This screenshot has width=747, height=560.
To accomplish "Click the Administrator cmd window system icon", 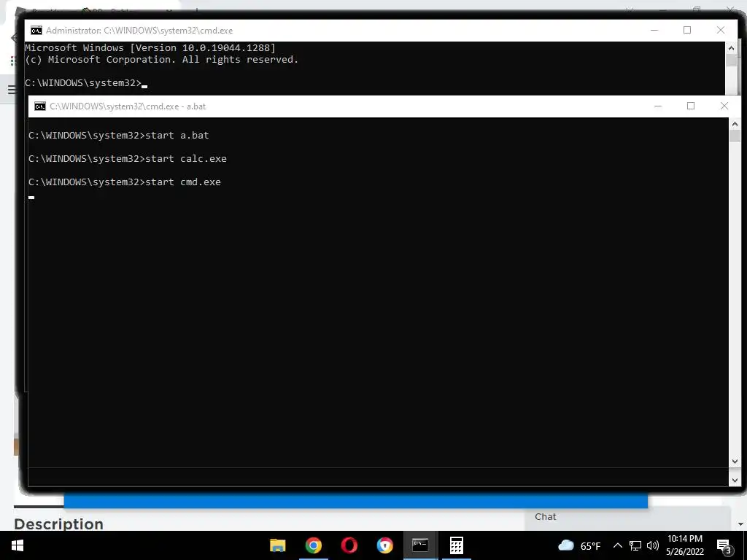I will [36, 31].
